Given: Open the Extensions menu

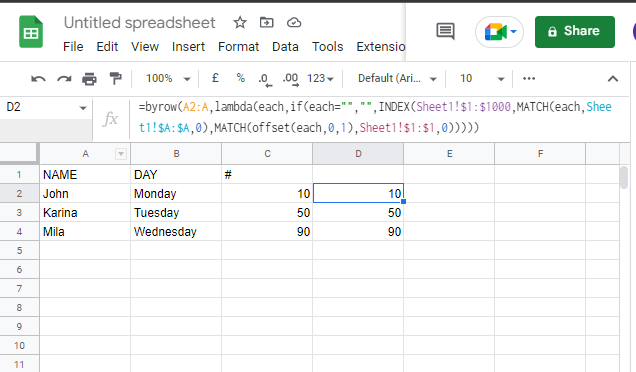Looking at the screenshot, I should pos(380,47).
